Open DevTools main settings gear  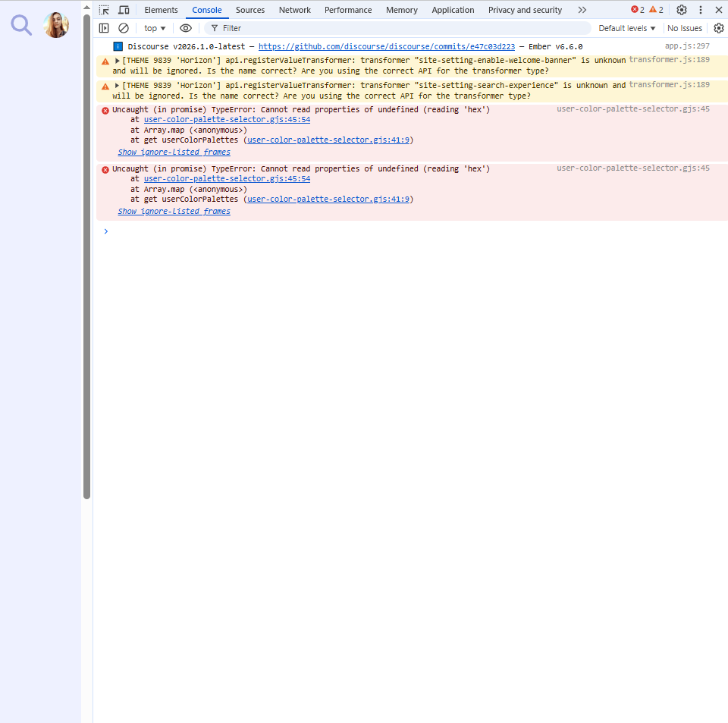pyautogui.click(x=681, y=10)
